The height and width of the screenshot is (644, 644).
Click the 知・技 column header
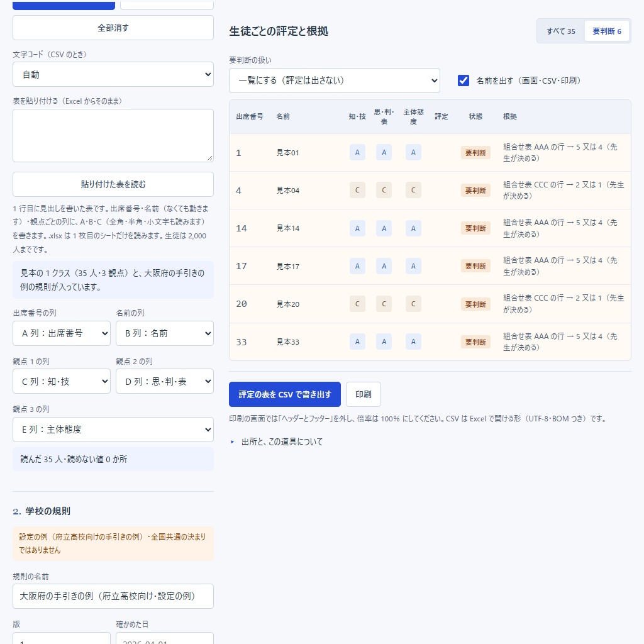pyautogui.click(x=357, y=116)
